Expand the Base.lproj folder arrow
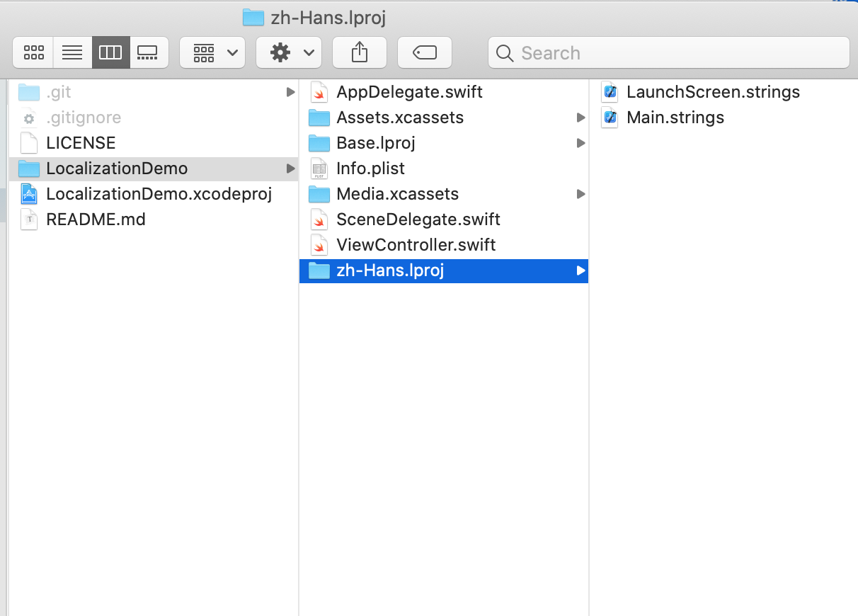The image size is (858, 616). click(580, 143)
